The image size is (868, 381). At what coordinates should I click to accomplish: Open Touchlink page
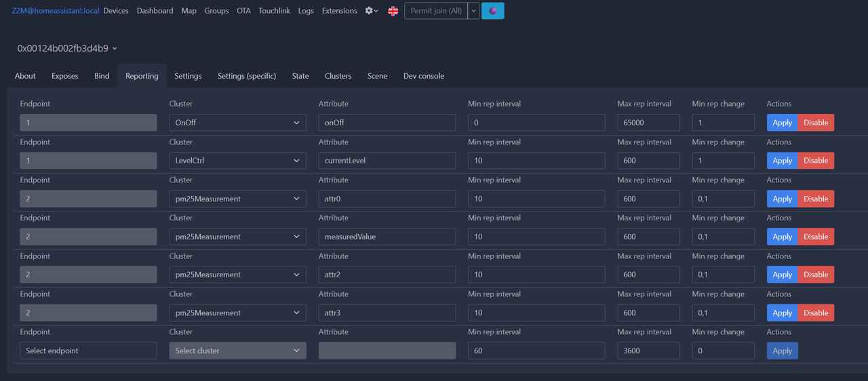[274, 11]
